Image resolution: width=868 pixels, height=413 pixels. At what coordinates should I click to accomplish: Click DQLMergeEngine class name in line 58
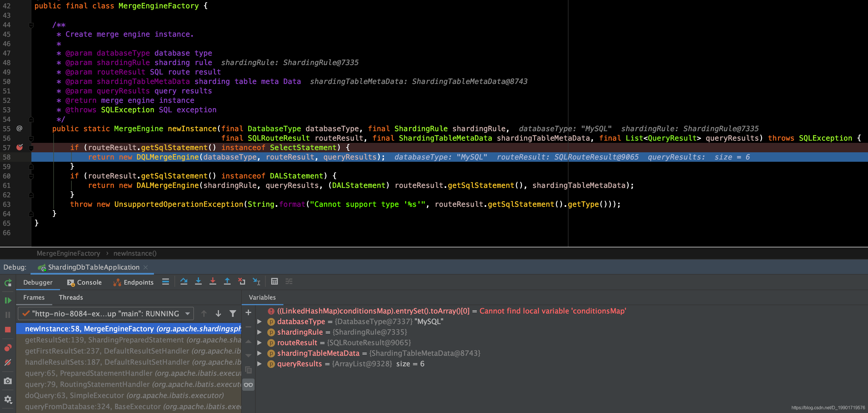coord(168,157)
